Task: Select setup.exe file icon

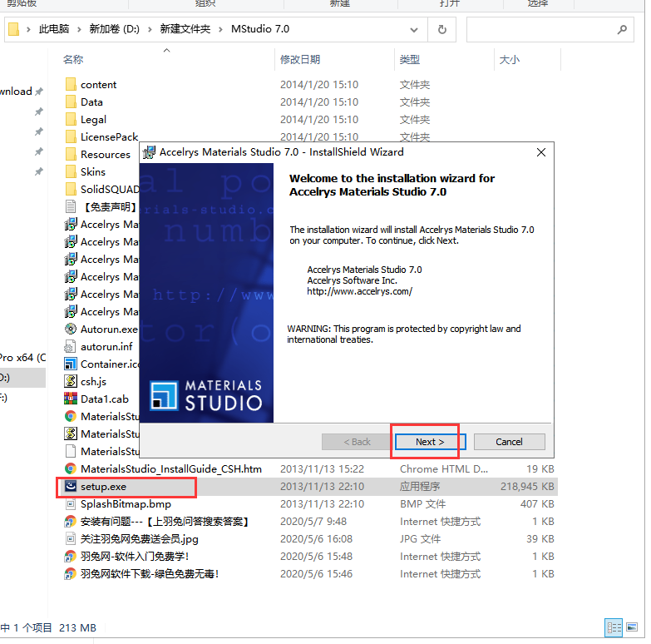Action: click(71, 486)
